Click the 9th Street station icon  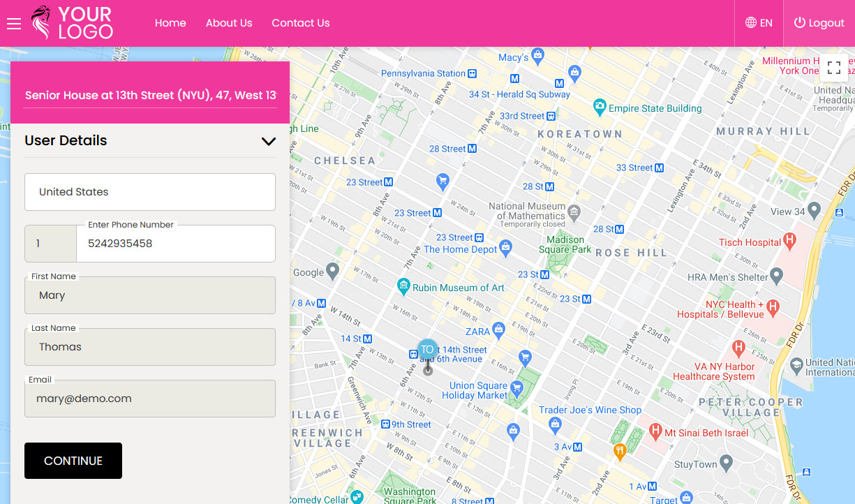point(385,424)
